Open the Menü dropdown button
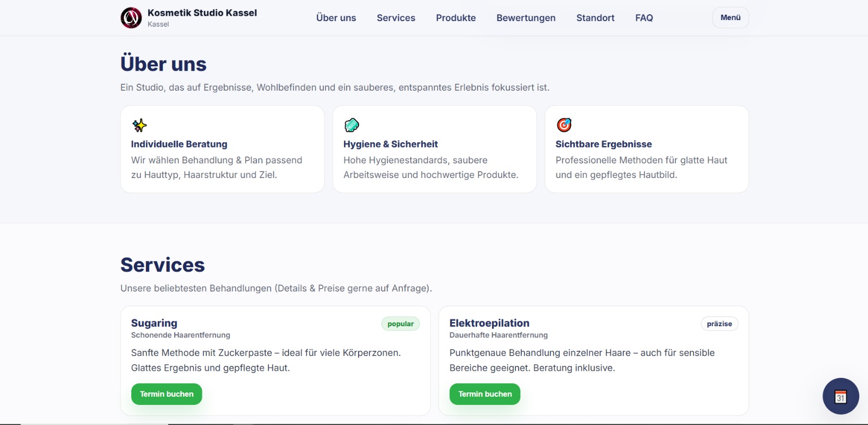 [x=730, y=18]
